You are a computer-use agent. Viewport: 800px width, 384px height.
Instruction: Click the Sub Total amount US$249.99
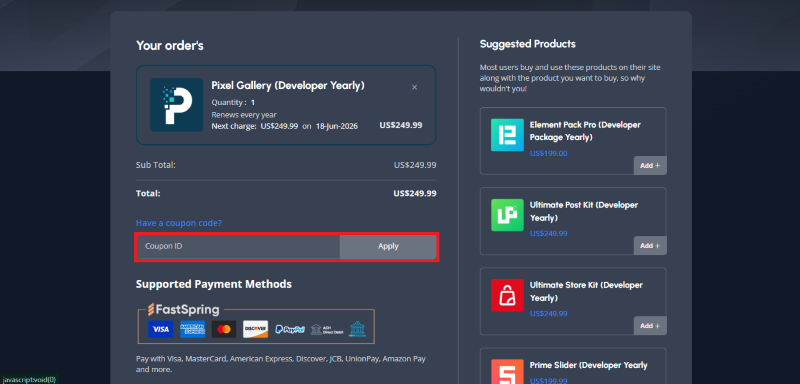click(x=415, y=165)
